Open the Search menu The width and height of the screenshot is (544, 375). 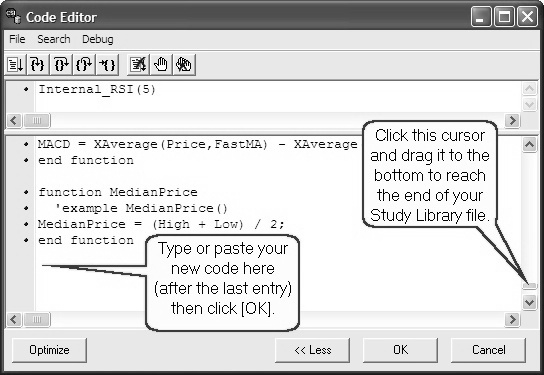coord(54,39)
